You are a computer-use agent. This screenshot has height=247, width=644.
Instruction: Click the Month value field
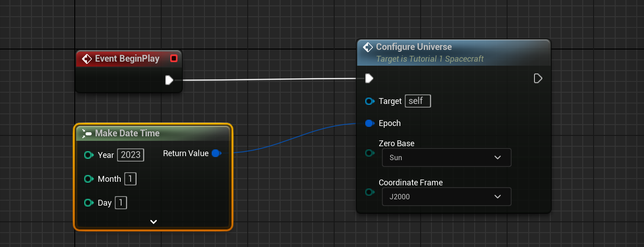click(130, 179)
